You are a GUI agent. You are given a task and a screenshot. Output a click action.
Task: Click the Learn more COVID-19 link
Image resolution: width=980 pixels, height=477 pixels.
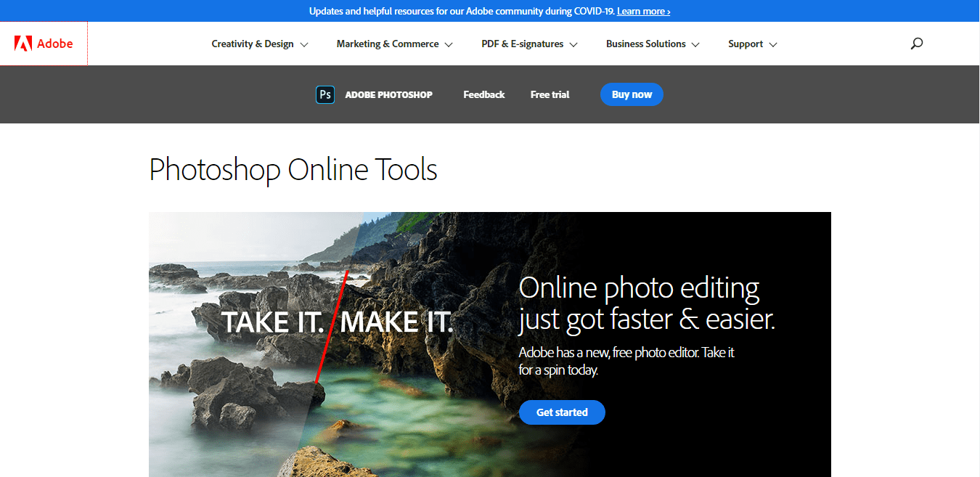(643, 11)
